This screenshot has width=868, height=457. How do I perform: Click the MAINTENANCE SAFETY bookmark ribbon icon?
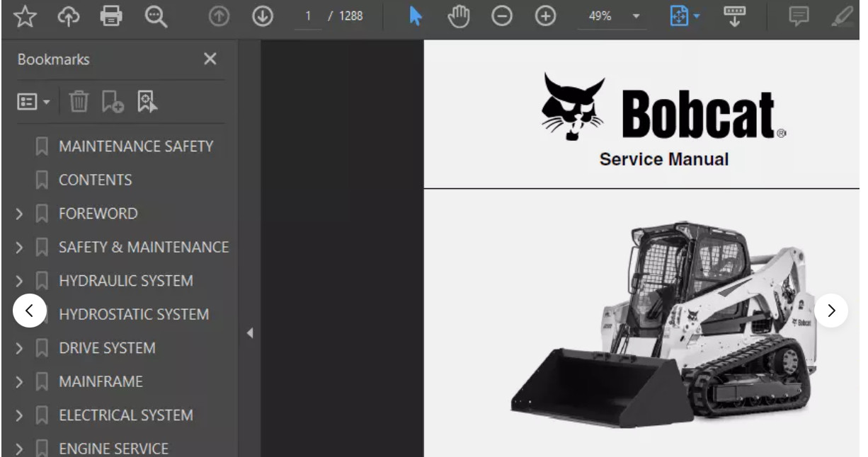pyautogui.click(x=42, y=146)
